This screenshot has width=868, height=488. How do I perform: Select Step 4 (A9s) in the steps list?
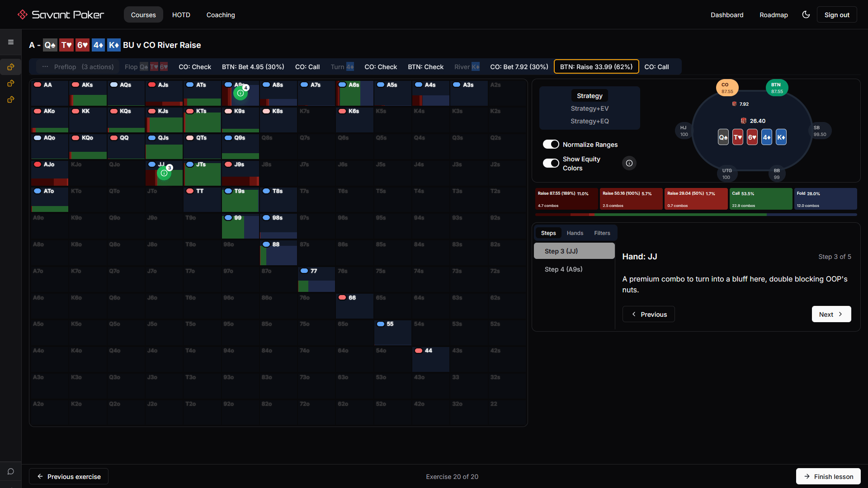(563, 269)
